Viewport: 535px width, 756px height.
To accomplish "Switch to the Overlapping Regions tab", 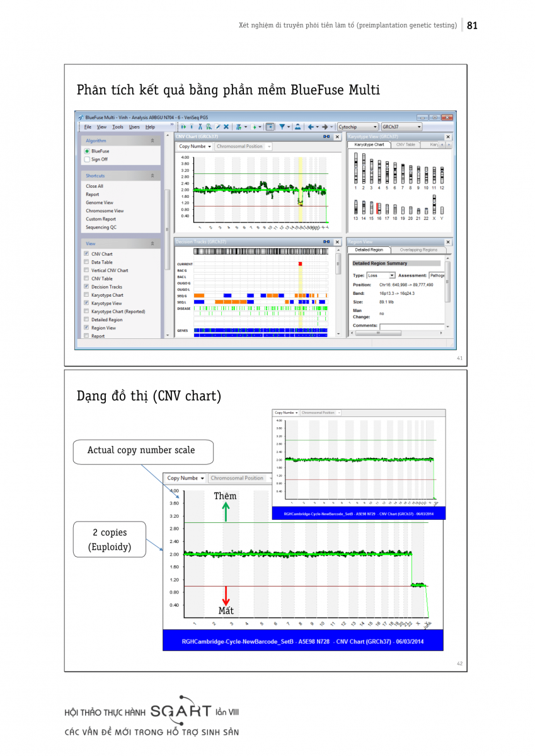I will click(x=418, y=250).
